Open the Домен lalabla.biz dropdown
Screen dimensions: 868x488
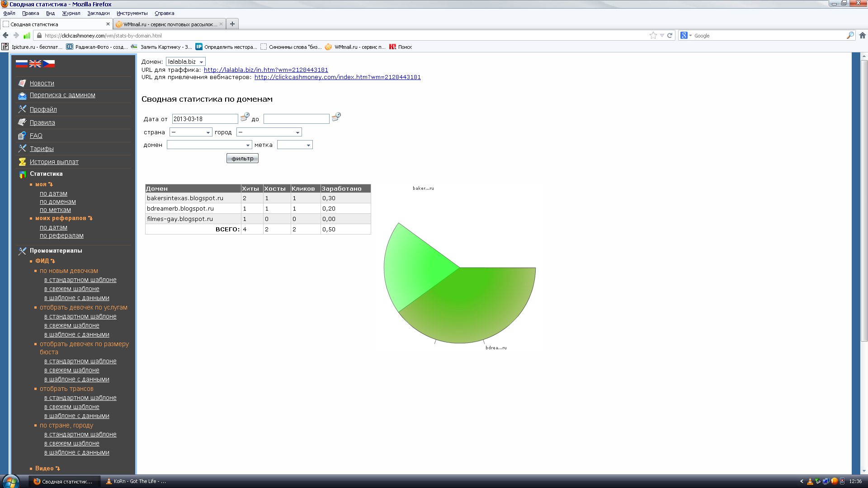point(185,61)
